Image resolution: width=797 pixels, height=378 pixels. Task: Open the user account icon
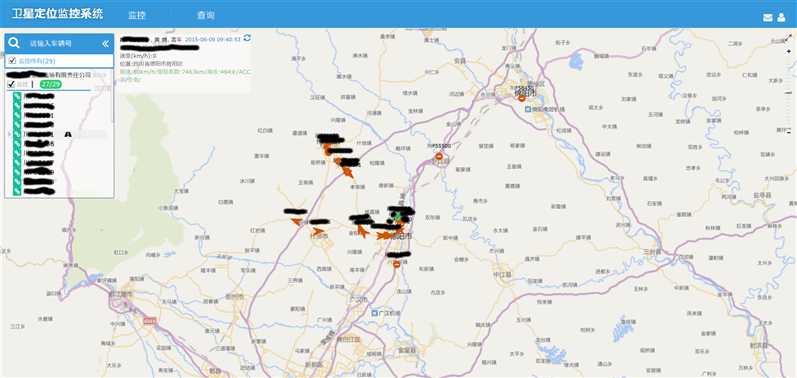coord(781,18)
